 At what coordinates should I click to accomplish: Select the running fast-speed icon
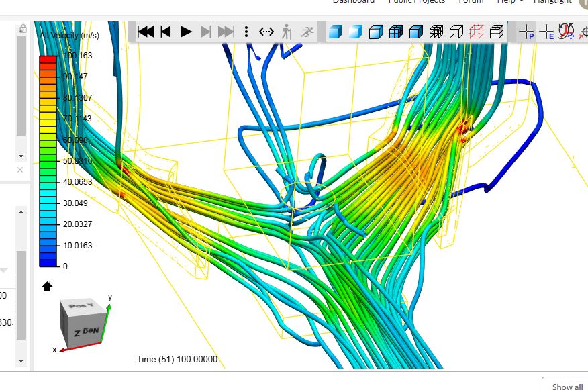click(x=307, y=32)
